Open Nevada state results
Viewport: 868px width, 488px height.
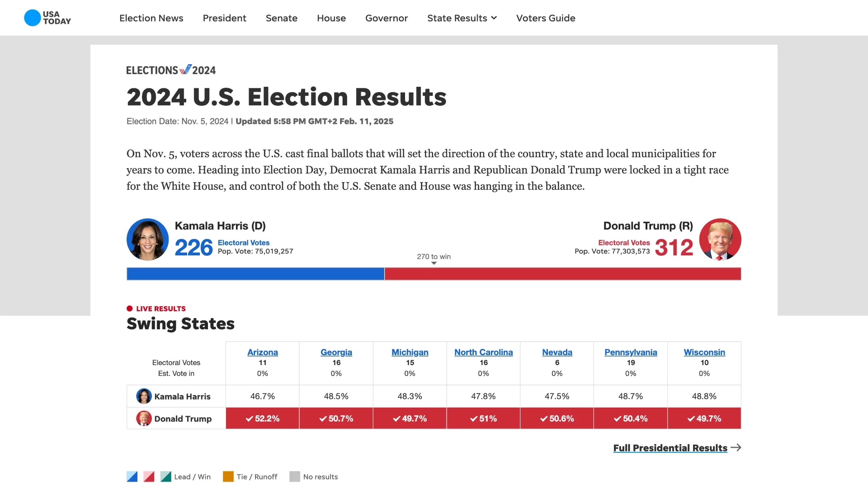click(x=557, y=352)
